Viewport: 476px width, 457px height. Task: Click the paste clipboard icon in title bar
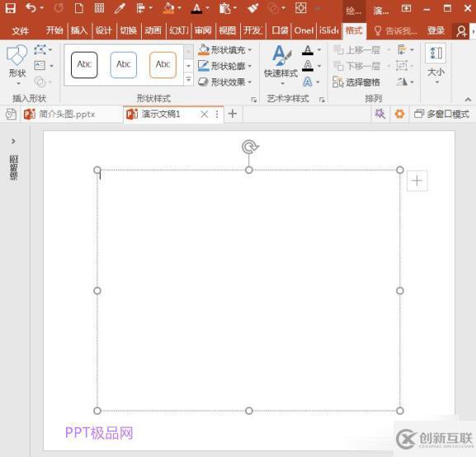[x=224, y=8]
